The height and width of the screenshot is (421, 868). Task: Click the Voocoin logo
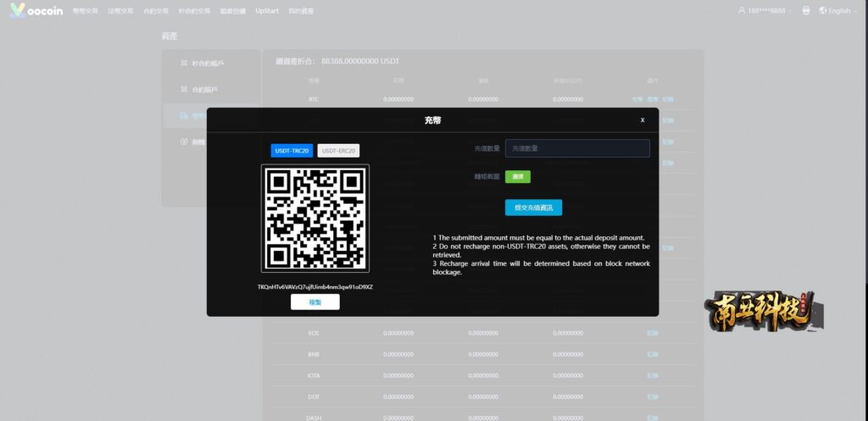[x=36, y=10]
